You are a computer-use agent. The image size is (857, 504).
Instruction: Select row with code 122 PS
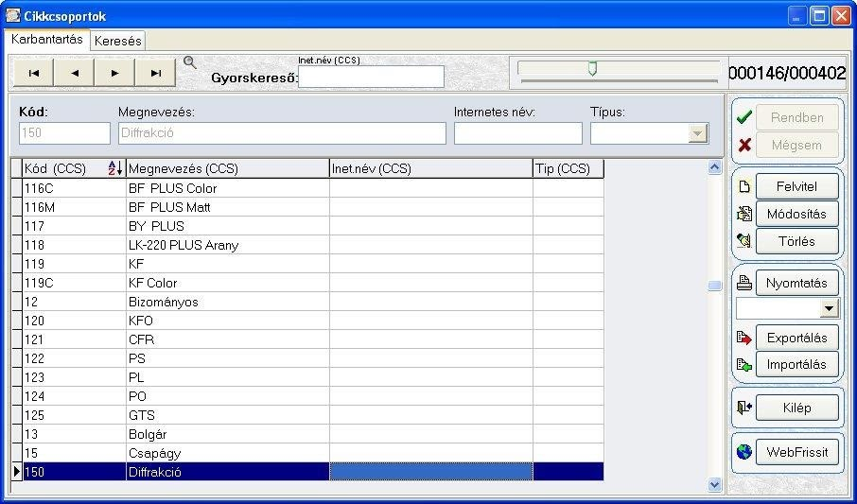(313, 358)
